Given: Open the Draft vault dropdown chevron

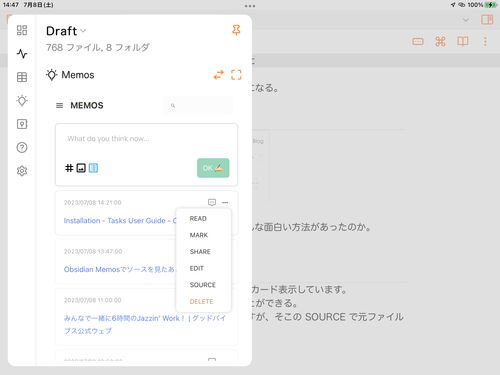Looking at the screenshot, I should (x=83, y=31).
